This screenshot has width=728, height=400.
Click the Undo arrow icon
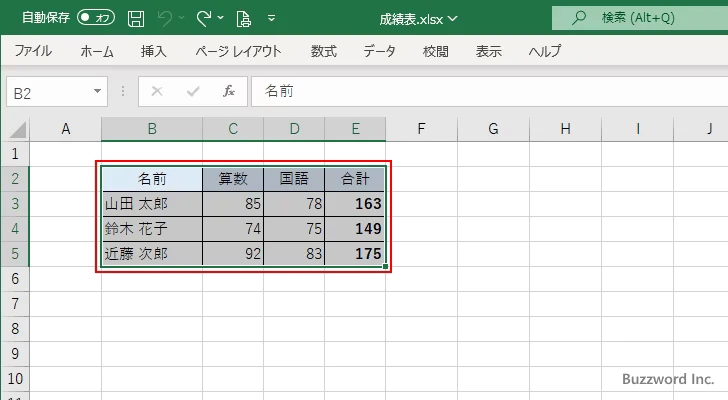click(165, 19)
